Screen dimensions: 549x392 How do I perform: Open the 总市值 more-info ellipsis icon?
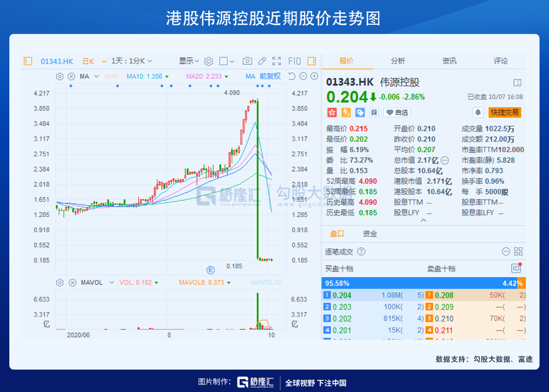coord(445,161)
